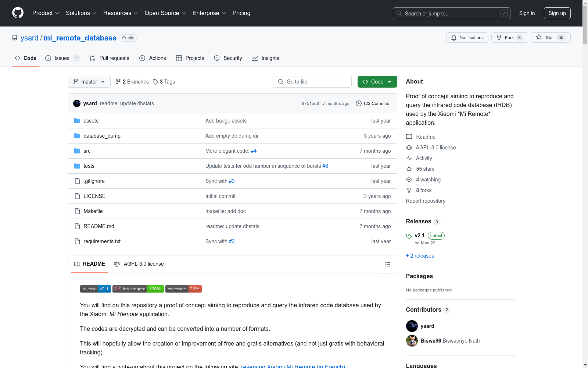This screenshot has height=368, width=588.
Task: Click the repository icon beside ysard
Action: coord(15,38)
